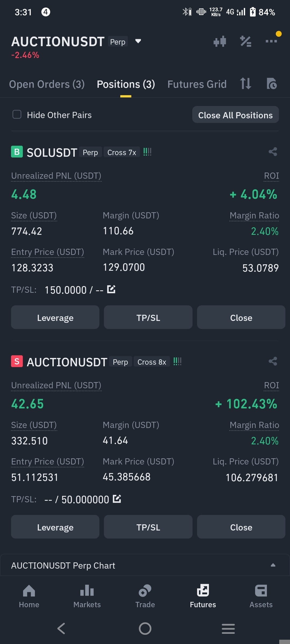Open the Markets bottom navigation tab
The width and height of the screenshot is (290, 644).
[x=87, y=596]
